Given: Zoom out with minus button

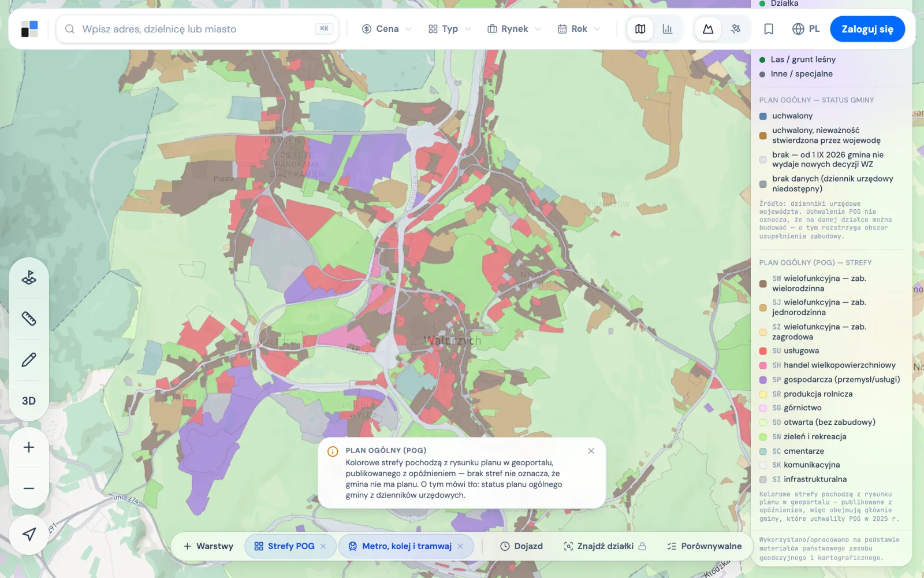Looking at the screenshot, I should [x=29, y=488].
